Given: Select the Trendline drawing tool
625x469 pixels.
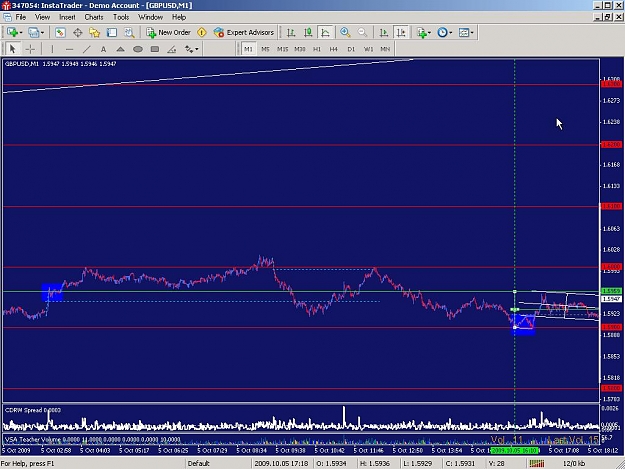Looking at the screenshot, I should (x=86, y=49).
